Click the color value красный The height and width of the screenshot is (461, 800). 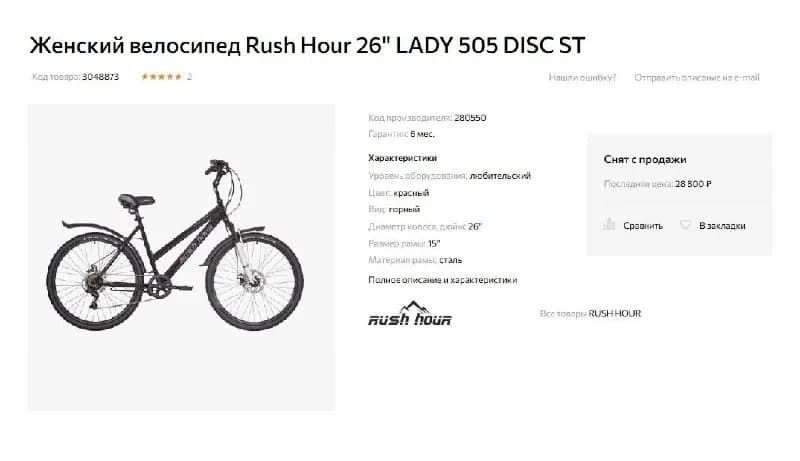pyautogui.click(x=411, y=193)
